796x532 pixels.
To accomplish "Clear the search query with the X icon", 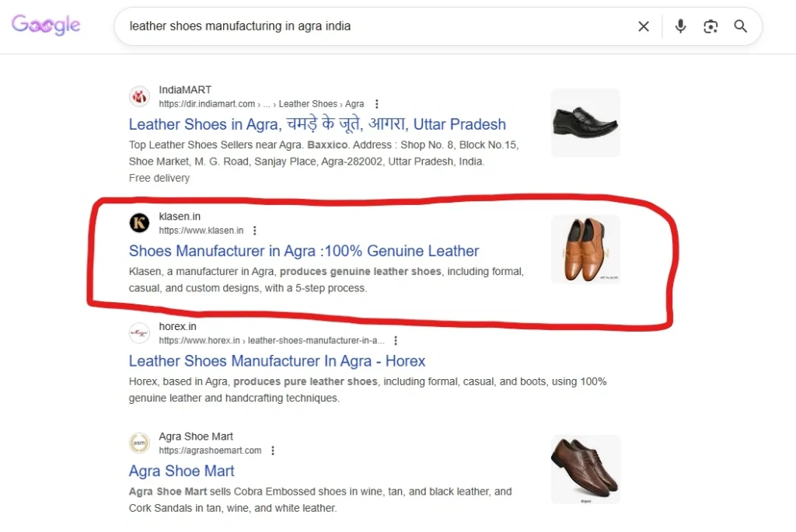I will (x=644, y=26).
